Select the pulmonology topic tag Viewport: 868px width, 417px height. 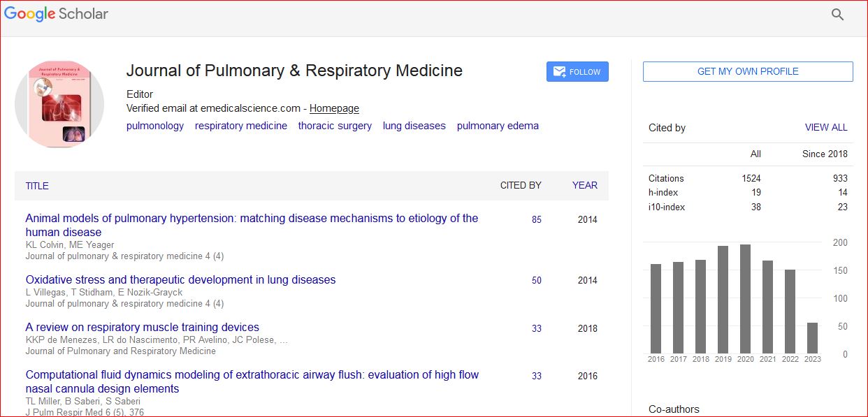(154, 126)
